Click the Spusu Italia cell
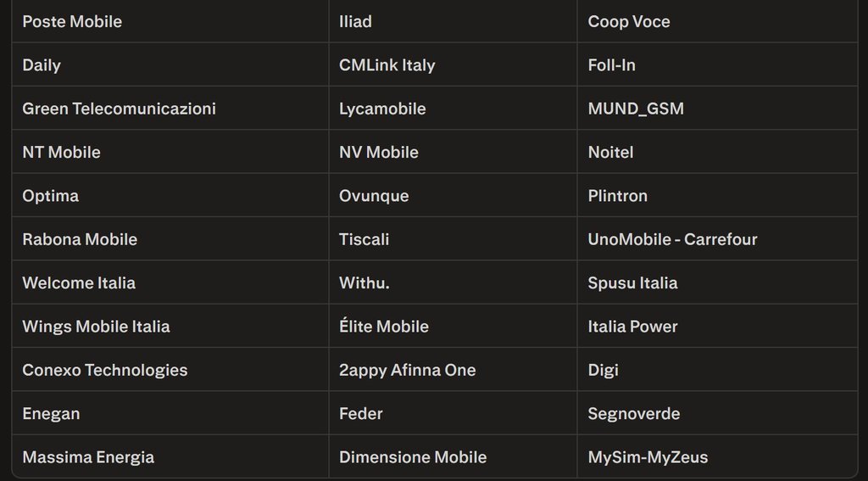Viewport: 868px width, 481px height. click(x=632, y=283)
